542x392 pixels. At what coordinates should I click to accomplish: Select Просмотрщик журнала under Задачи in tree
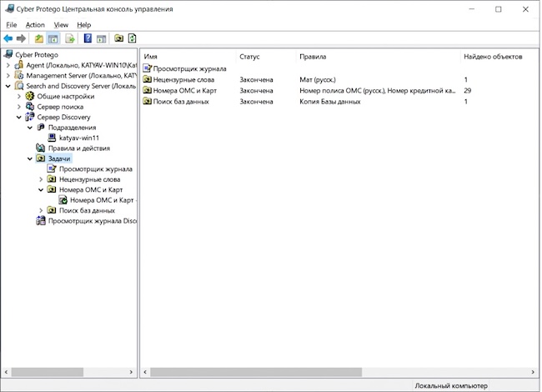coord(96,169)
